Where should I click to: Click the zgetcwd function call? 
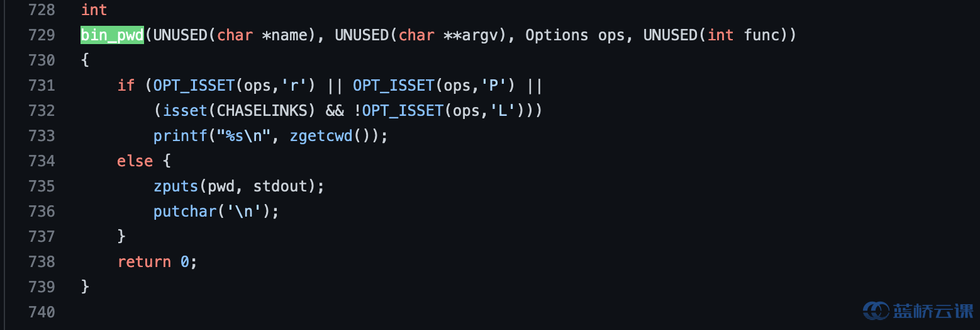[x=321, y=135]
